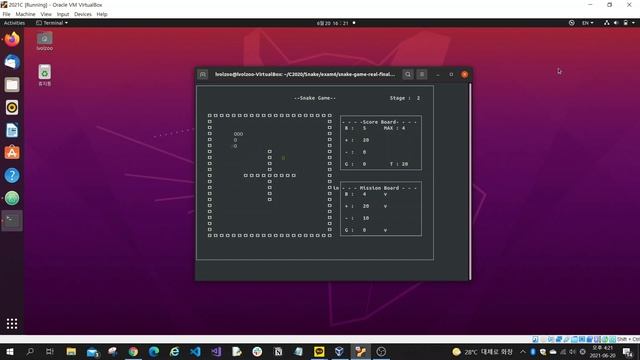Viewport: 640px width, 360px height.
Task: Open the terminal hamburger menu
Action: (422, 74)
